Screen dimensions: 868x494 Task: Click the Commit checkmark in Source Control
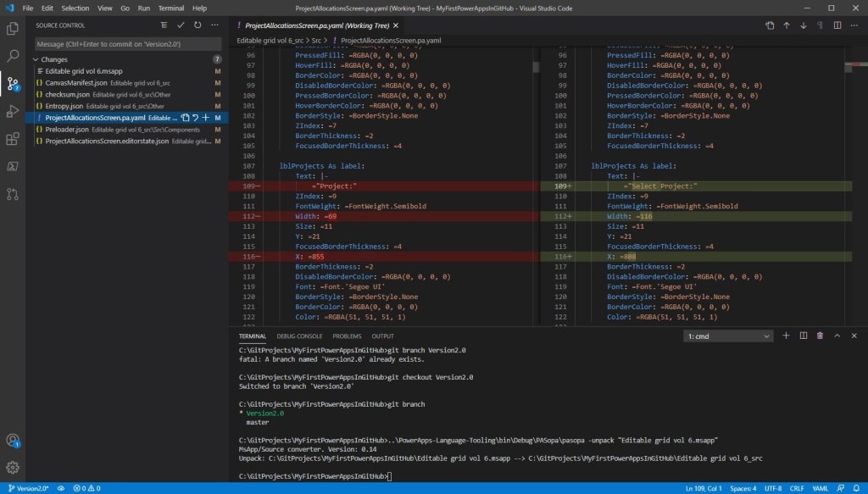tap(180, 25)
